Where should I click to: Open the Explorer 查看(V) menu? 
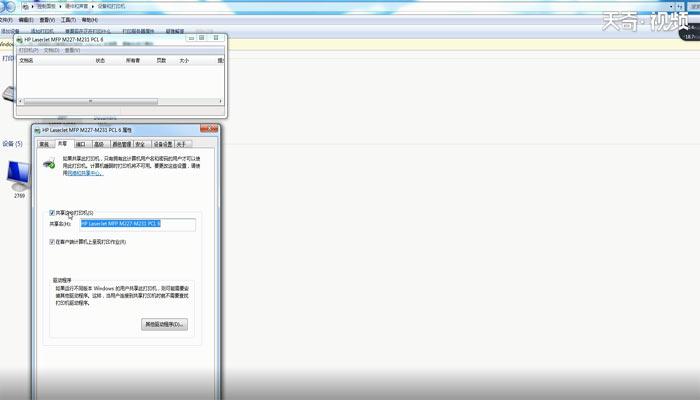[47, 20]
